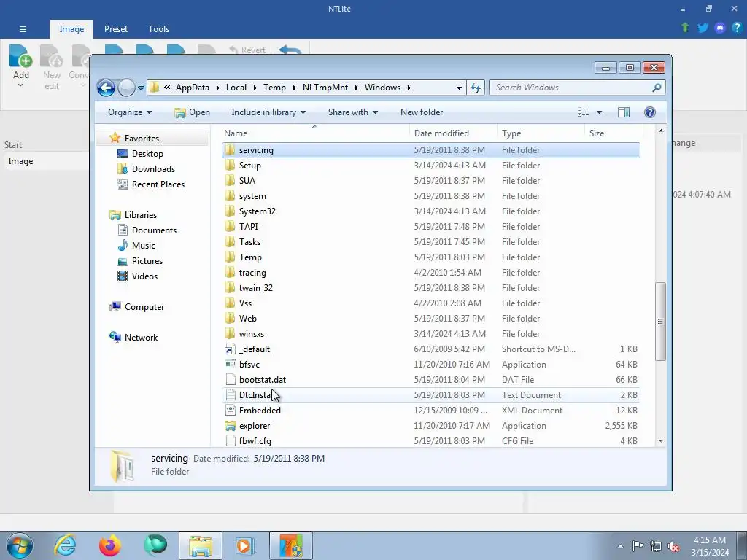Sort by Type column header
This screenshot has height=560, width=747.
[541, 133]
